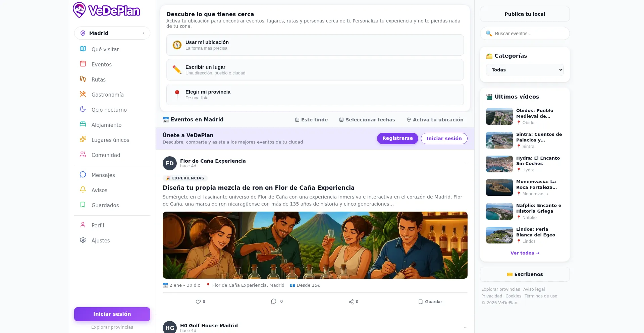Screen dimensions: 644x333
Task: Open the Cookies footer link
Action: 513,296
